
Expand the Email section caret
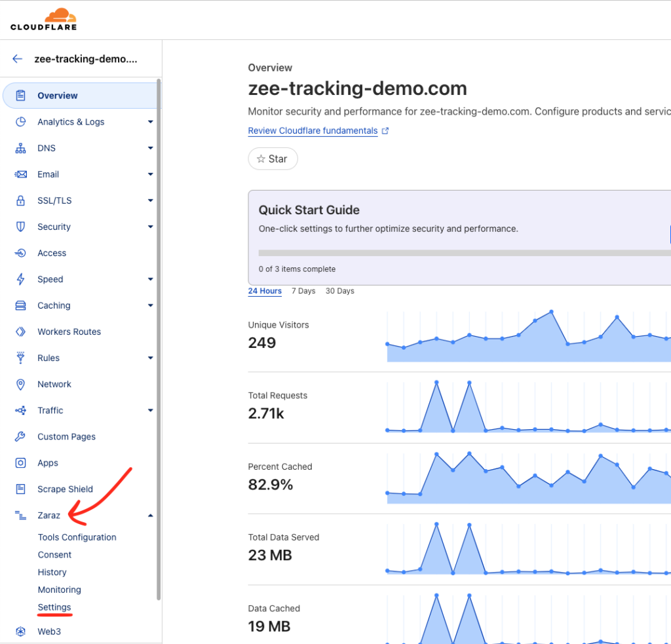pyautogui.click(x=150, y=174)
